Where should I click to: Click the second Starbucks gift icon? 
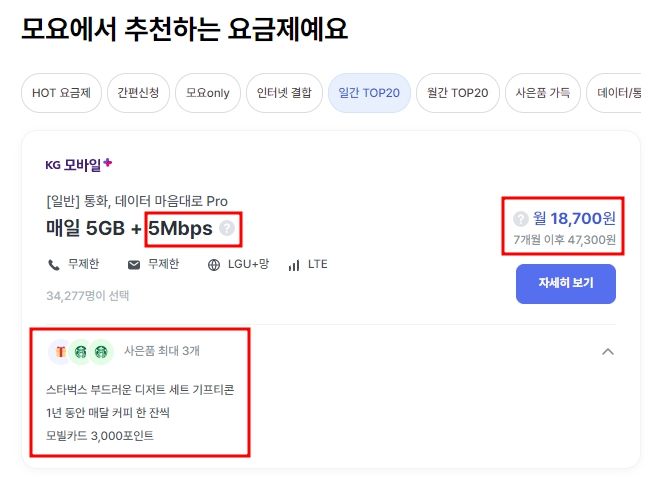tap(101, 352)
